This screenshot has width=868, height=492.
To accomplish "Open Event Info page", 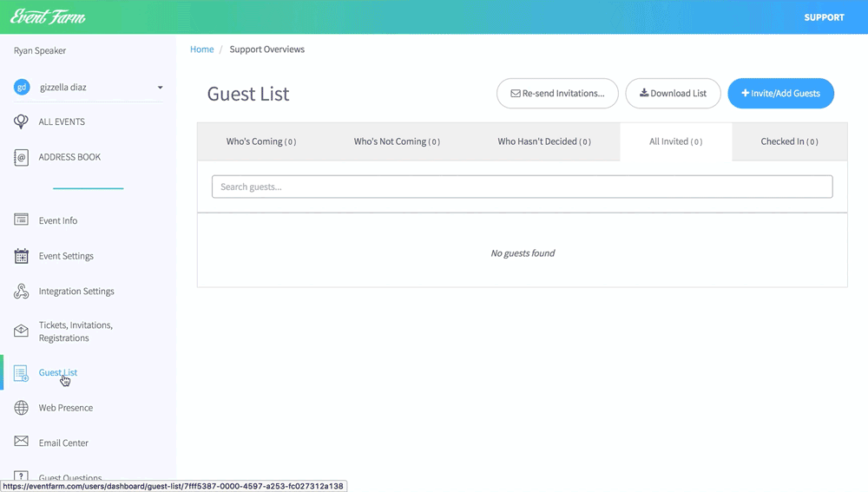I will 58,220.
